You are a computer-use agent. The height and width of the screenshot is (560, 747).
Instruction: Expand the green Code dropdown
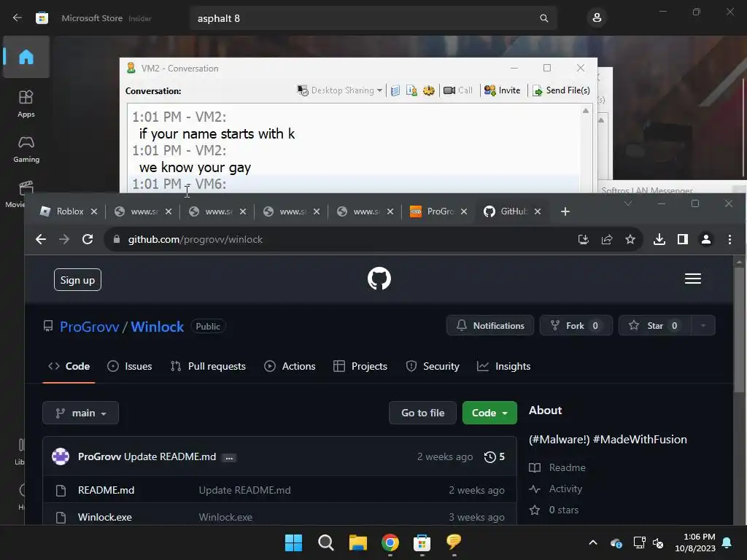489,413
